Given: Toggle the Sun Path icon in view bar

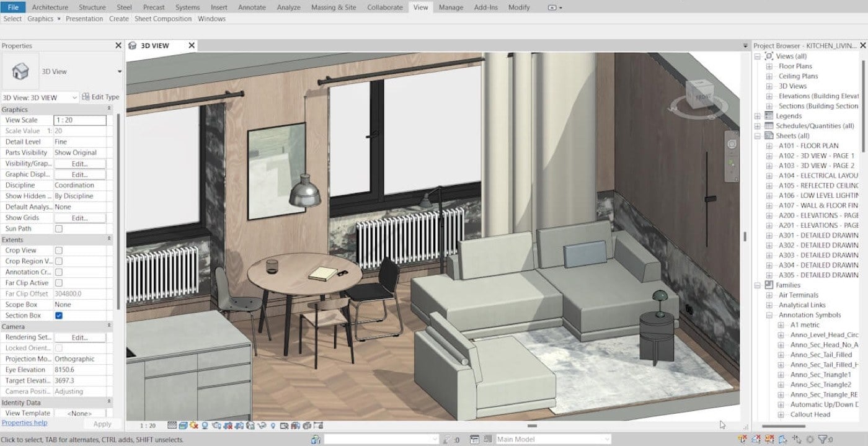Looking at the screenshot, I should pyautogui.click(x=194, y=426).
